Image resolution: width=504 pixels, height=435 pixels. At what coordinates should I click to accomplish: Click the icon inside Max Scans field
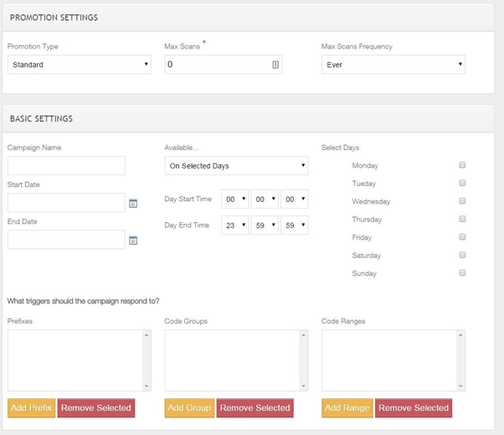point(275,65)
